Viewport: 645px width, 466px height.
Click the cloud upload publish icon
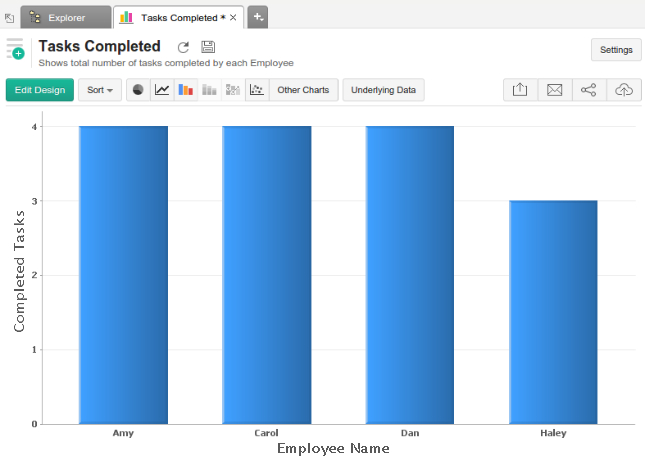[623, 90]
